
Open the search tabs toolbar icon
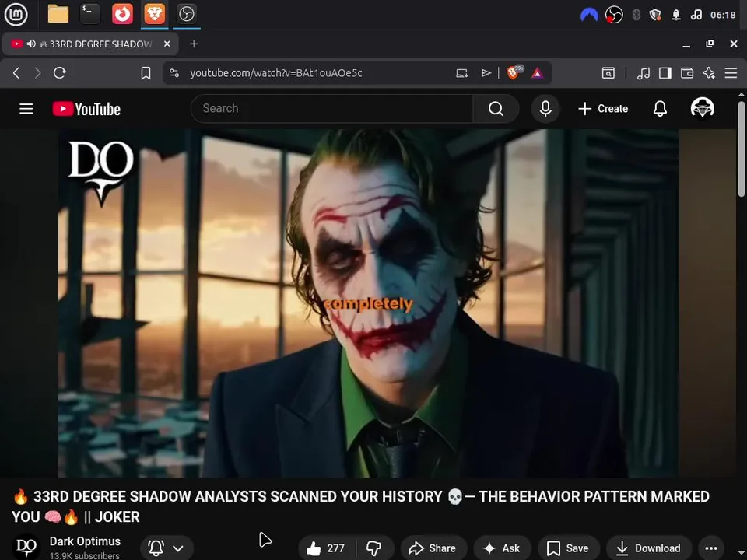(608, 73)
